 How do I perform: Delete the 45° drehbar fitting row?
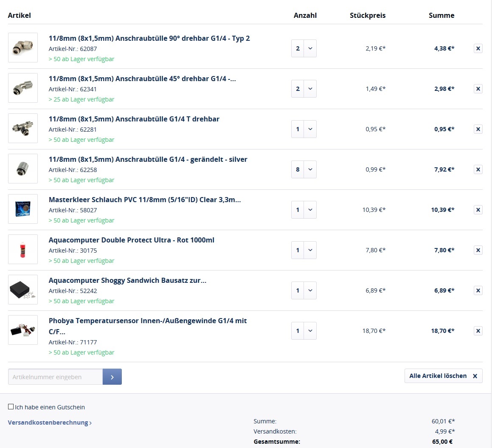click(x=478, y=89)
